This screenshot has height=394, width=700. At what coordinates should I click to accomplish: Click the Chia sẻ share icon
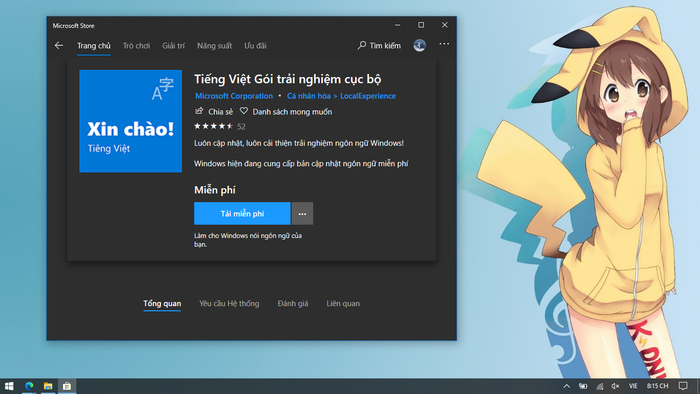(x=200, y=111)
